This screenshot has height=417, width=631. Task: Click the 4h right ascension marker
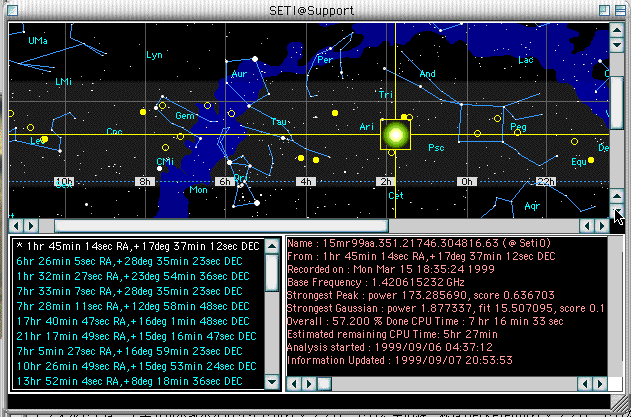click(307, 181)
